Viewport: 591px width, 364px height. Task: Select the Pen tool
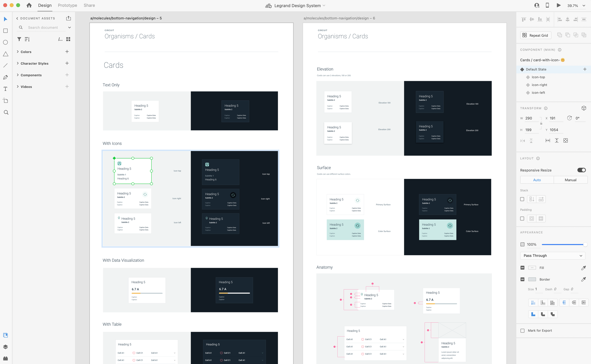click(x=5, y=77)
